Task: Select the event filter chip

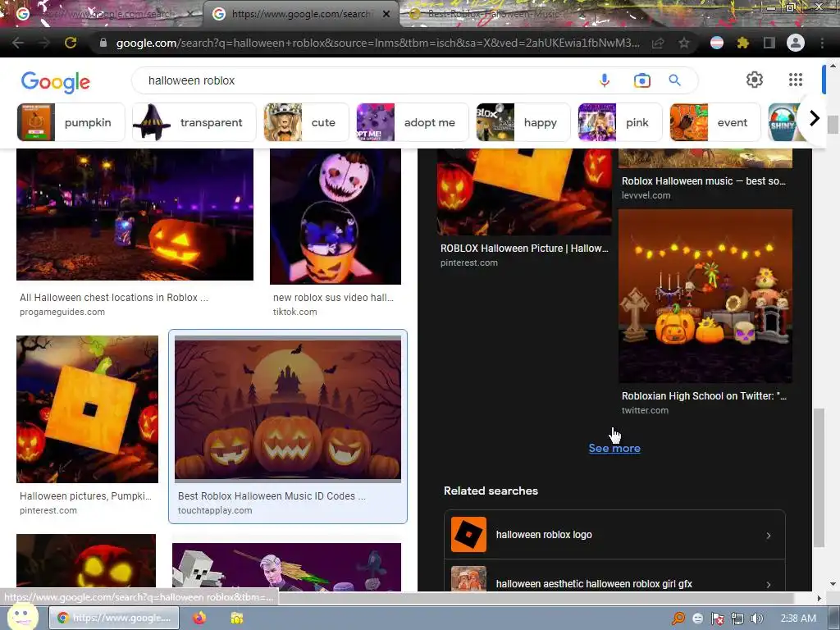Action: pyautogui.click(x=714, y=122)
